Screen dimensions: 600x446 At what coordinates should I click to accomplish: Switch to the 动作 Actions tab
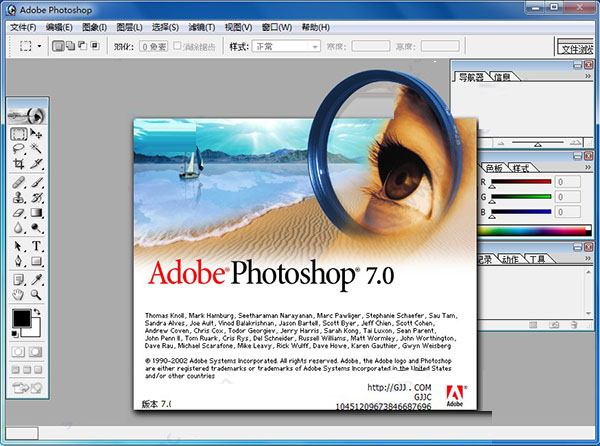click(510, 259)
